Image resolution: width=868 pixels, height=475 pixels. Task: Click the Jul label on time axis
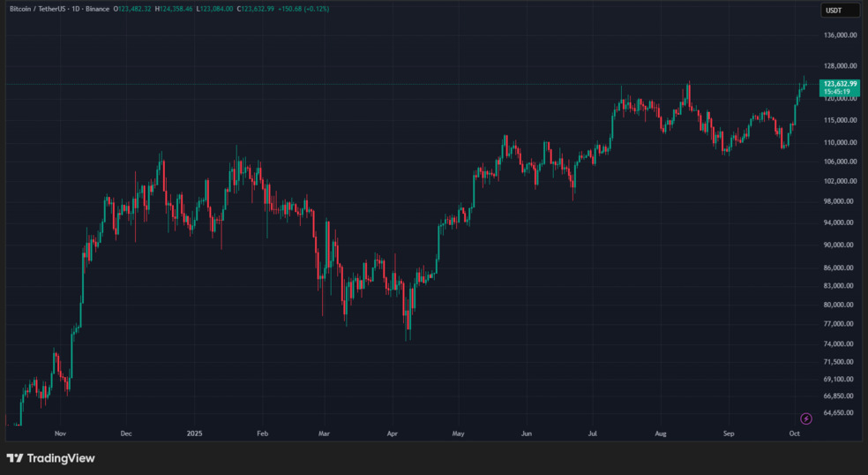coord(592,434)
